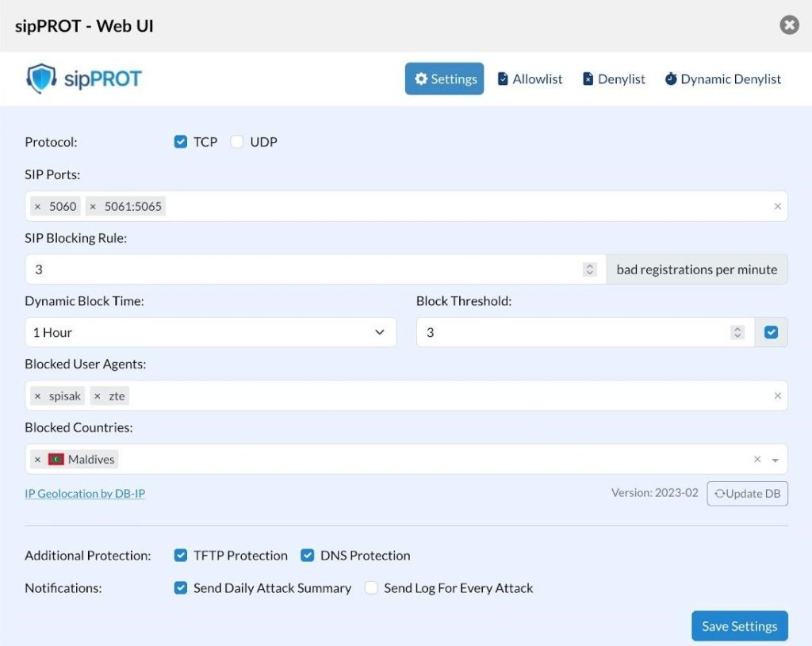This screenshot has height=646, width=812.
Task: Click the SIP Ports input field
Action: [406, 206]
